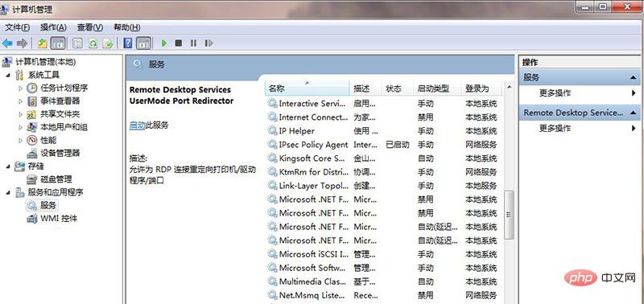
Task: Click the 事件查看器 icon in tree
Action: 32,101
